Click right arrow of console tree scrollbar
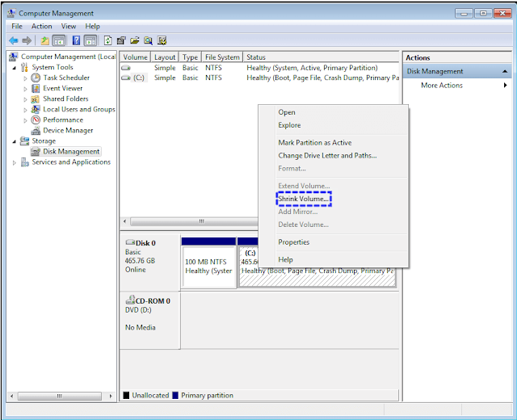Image resolution: width=517 pixels, height=420 pixels. [x=111, y=396]
